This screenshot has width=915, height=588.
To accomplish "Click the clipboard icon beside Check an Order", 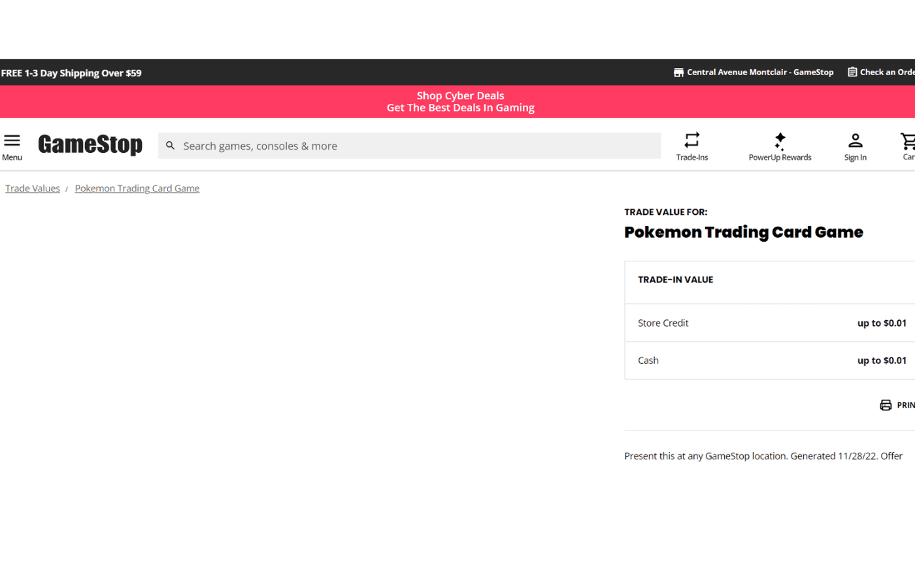I will click(852, 72).
